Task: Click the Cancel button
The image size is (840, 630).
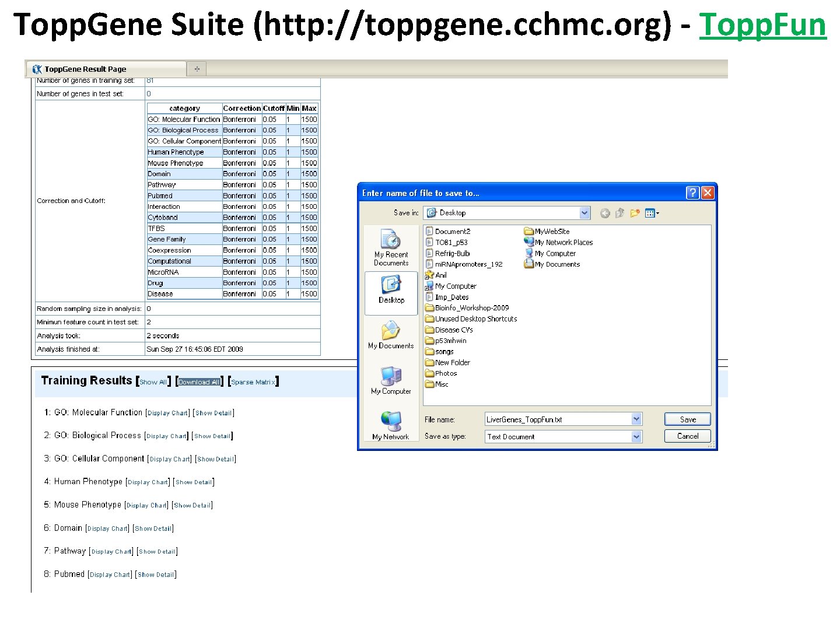Action: pos(688,436)
